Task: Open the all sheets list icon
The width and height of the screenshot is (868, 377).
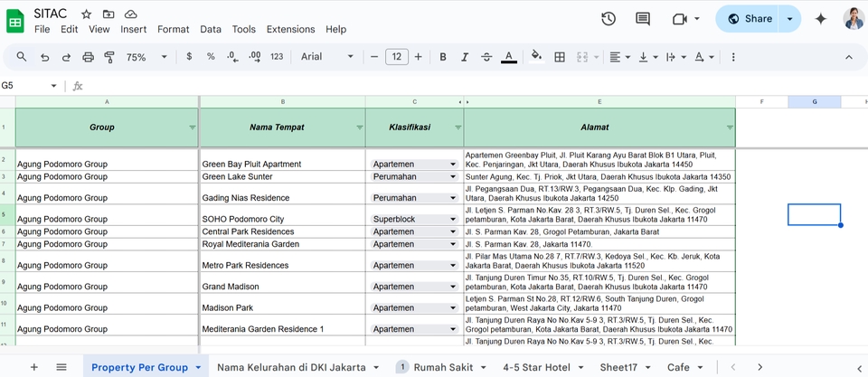Action: click(61, 367)
